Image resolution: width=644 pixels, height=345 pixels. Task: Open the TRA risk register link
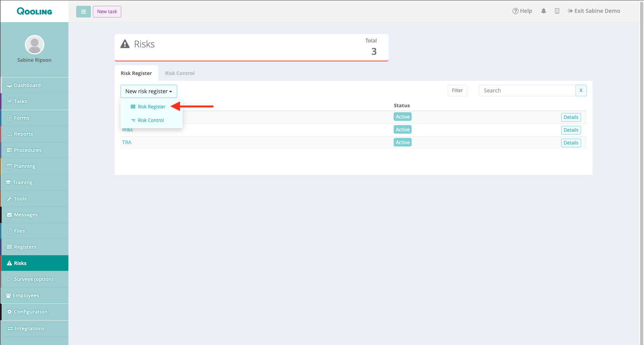click(127, 143)
